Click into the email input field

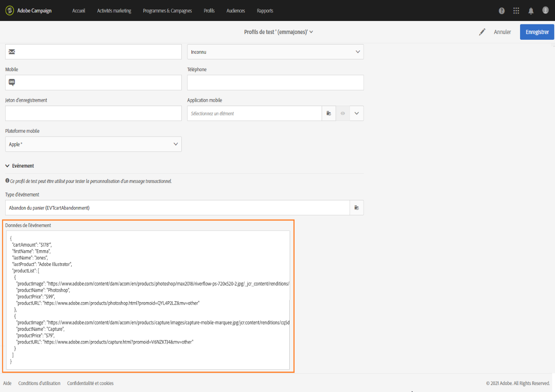click(93, 52)
